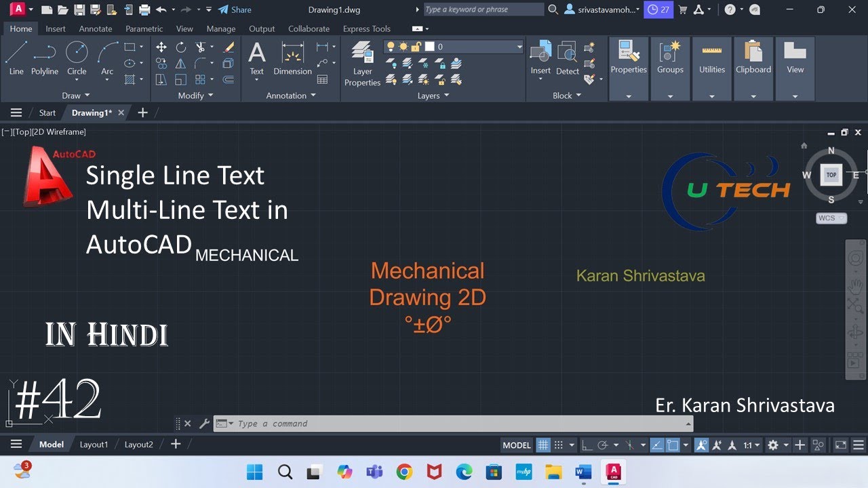Click the Fillet tool icon
This screenshot has width=868, height=488.
201,63
